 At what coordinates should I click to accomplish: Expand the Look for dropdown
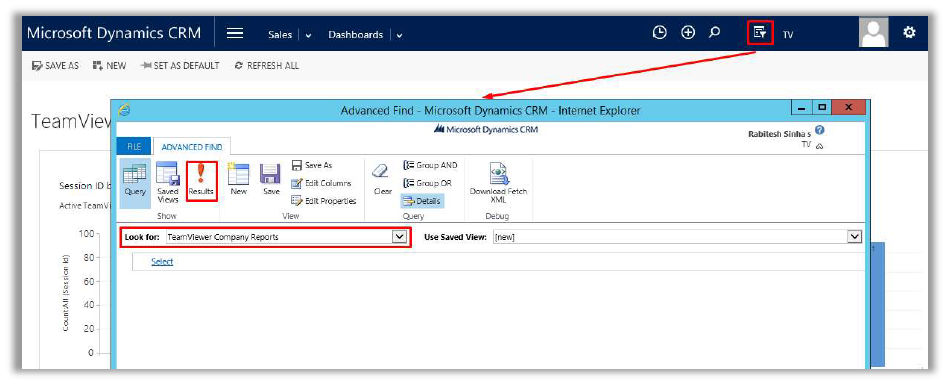pyautogui.click(x=399, y=237)
